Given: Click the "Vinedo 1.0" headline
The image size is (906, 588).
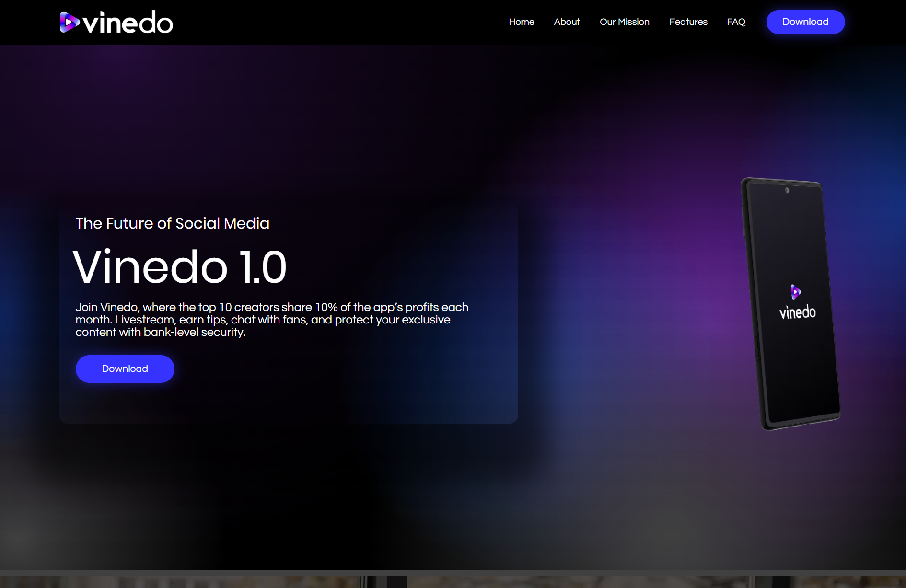Looking at the screenshot, I should (180, 267).
